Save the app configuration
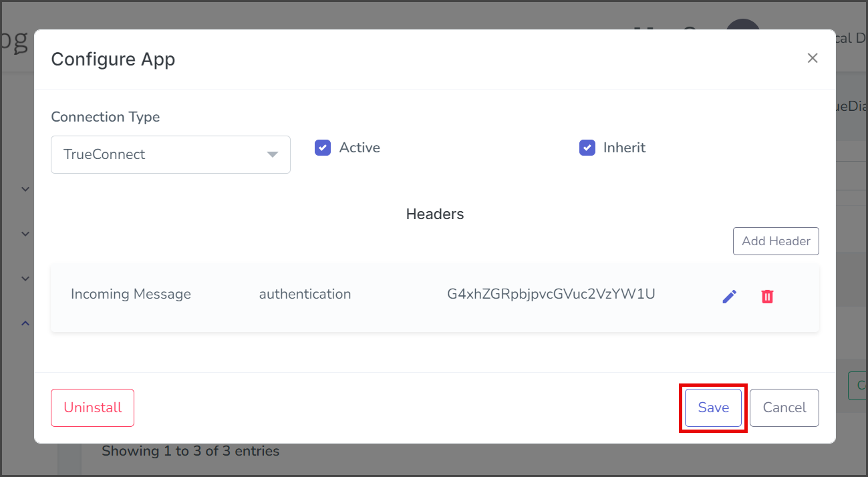 click(713, 408)
